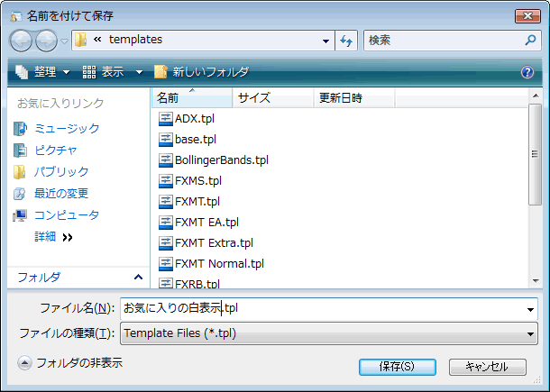This screenshot has height=392, width=550.
Task: Sort by 名前 column header
Action: point(192,98)
